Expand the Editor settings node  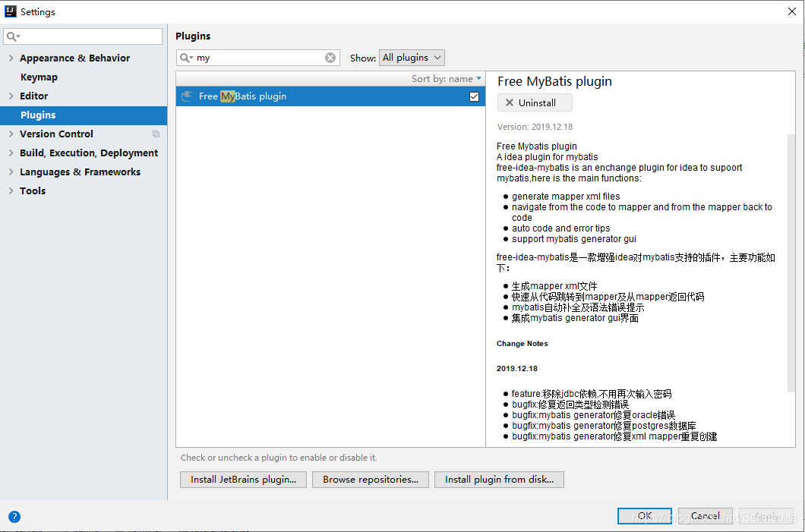(x=11, y=96)
